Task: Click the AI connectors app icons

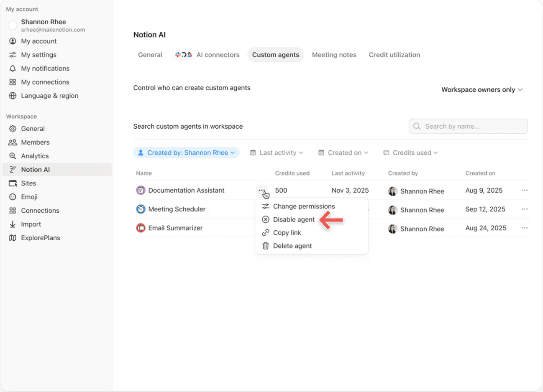Action: point(184,55)
